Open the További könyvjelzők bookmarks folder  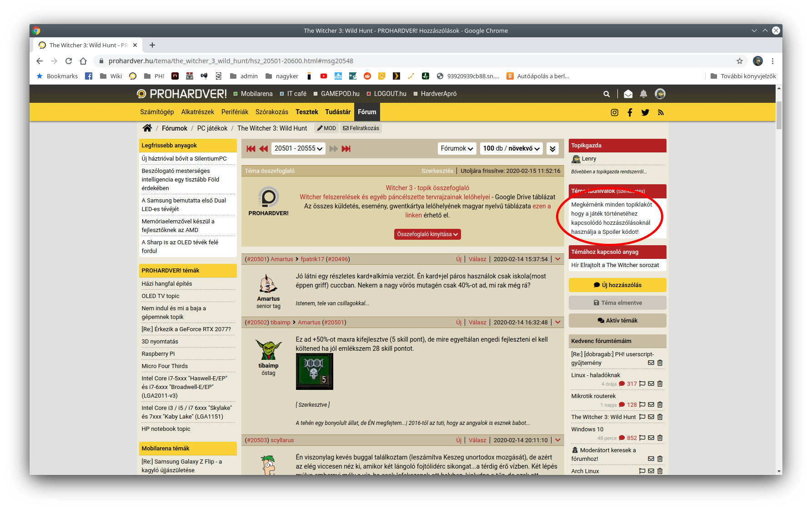(x=743, y=76)
